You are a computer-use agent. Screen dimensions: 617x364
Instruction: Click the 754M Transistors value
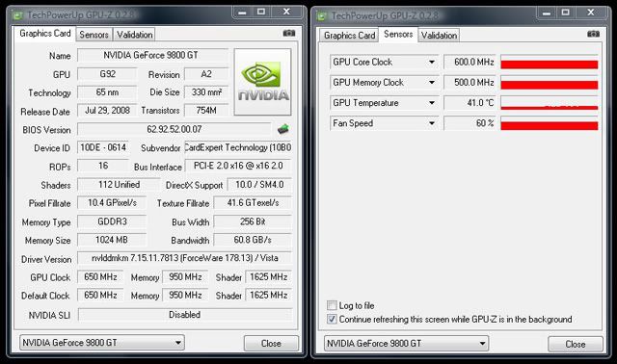tap(206, 111)
